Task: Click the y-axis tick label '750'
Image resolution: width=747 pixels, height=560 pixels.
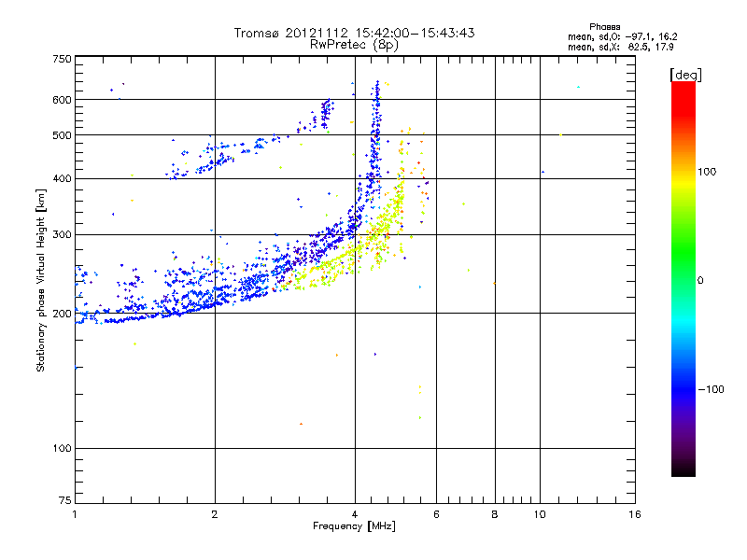Action: (x=62, y=59)
